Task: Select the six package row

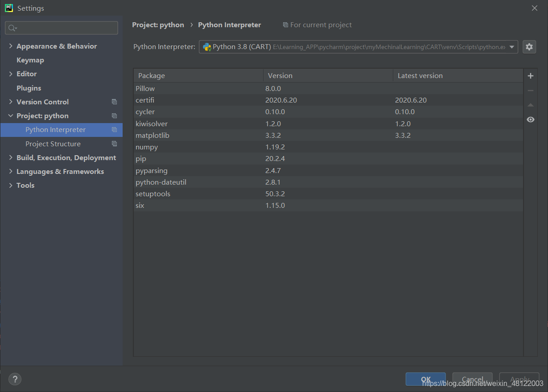Action: 328,205
